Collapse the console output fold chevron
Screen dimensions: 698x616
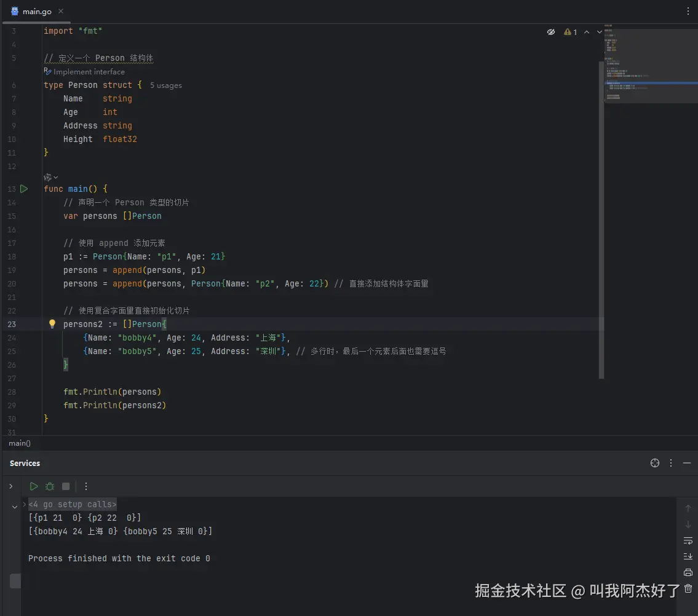click(15, 507)
